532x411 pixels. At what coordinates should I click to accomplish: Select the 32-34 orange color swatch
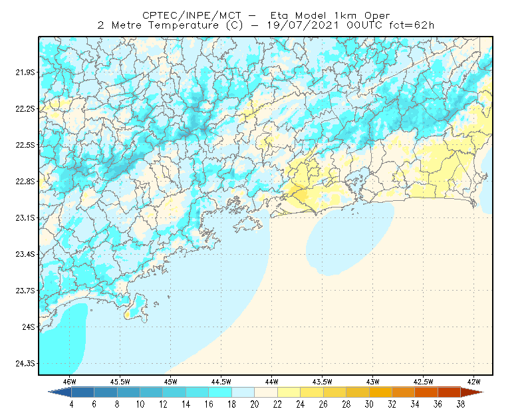click(404, 392)
